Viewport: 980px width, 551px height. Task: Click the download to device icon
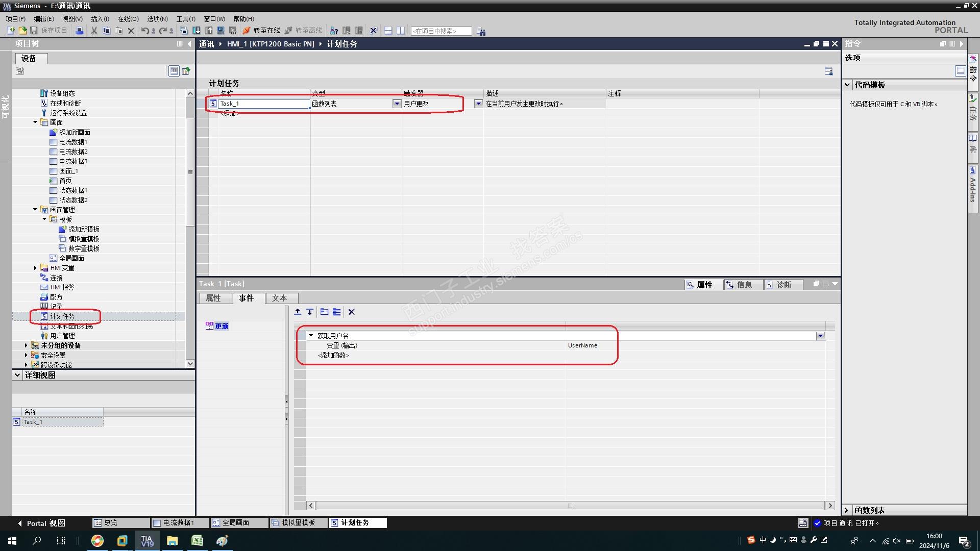pos(197,31)
